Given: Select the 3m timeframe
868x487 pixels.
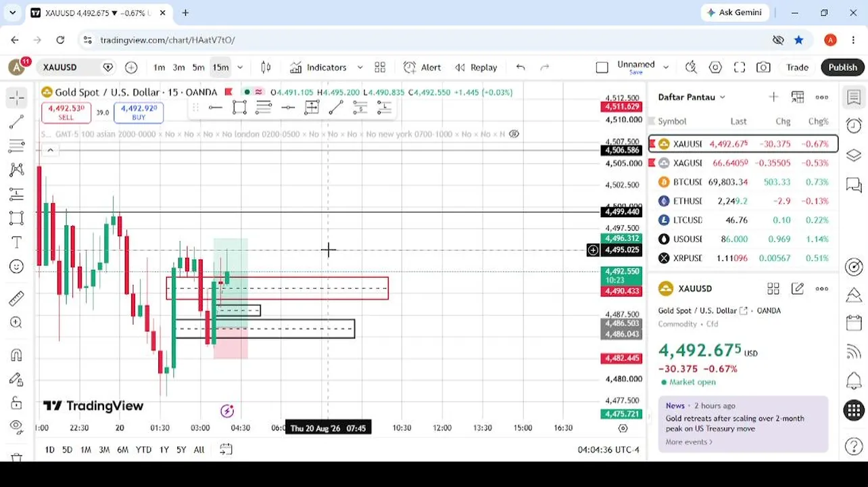Looking at the screenshot, I should [x=178, y=67].
